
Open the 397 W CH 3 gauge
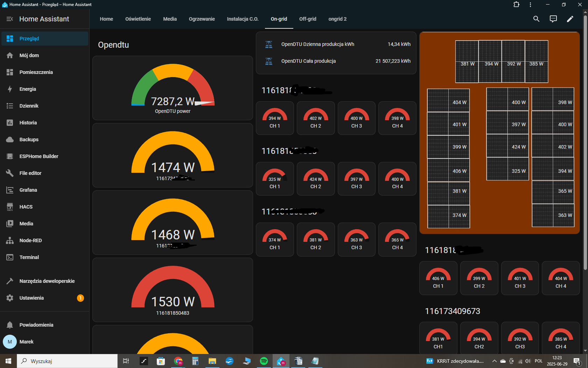pos(357,179)
